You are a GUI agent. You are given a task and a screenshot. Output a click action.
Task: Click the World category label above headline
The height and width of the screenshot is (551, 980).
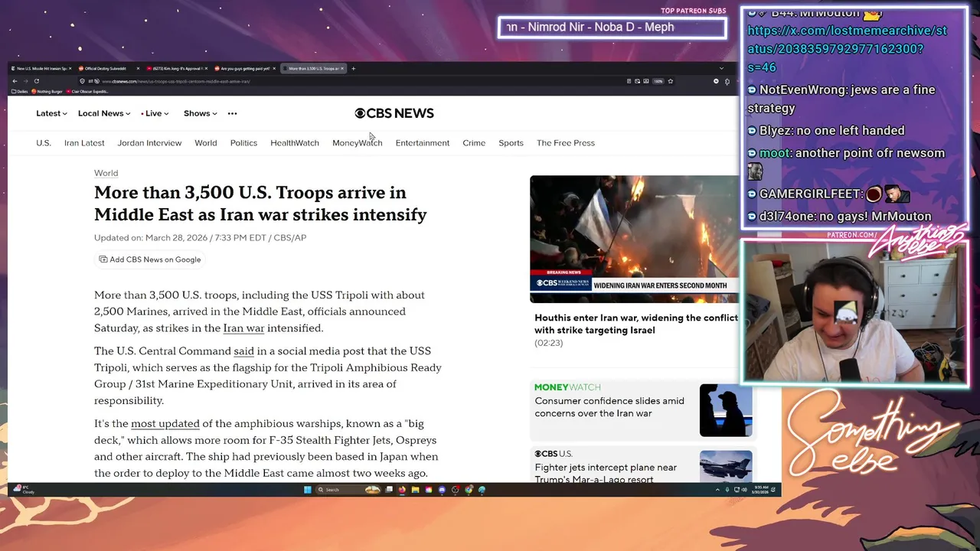[x=106, y=173]
